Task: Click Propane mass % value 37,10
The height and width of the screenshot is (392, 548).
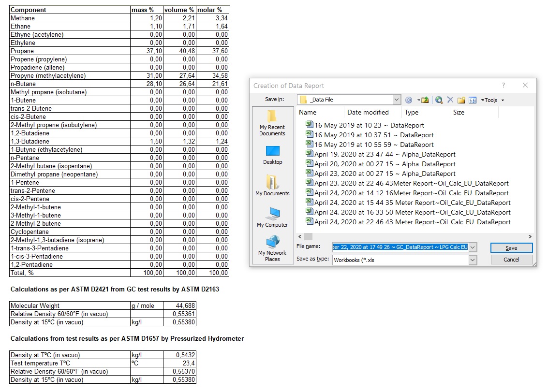Action: (147, 51)
